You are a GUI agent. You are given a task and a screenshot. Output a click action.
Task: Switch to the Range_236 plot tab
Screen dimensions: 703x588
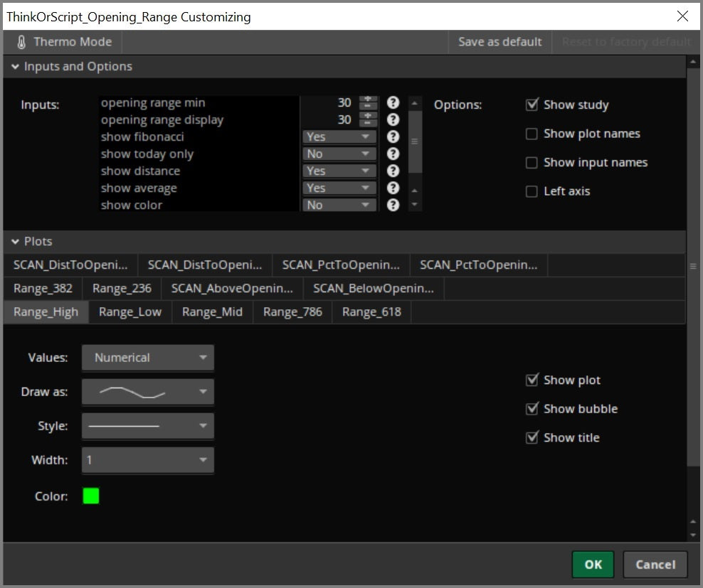click(x=122, y=288)
